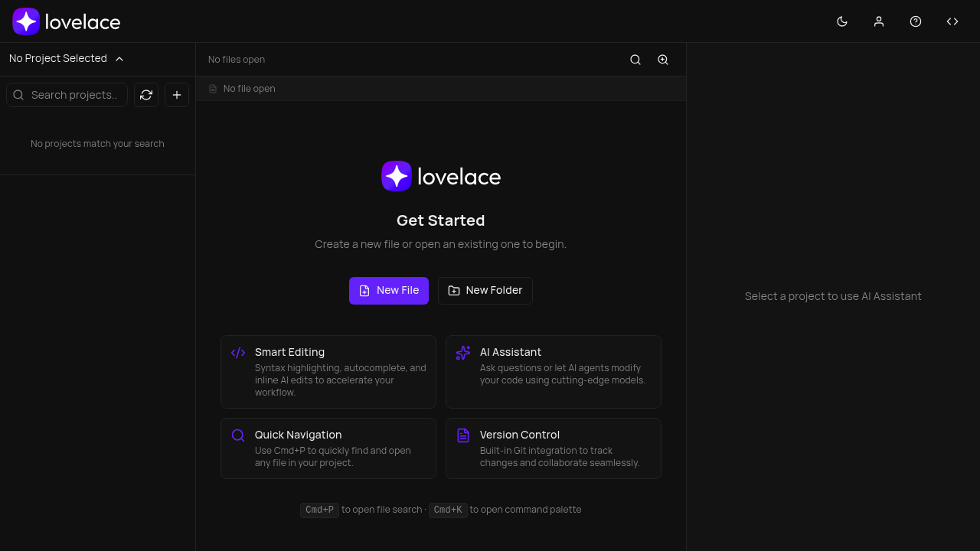
Task: Add a new project with the plus icon
Action: tap(177, 94)
